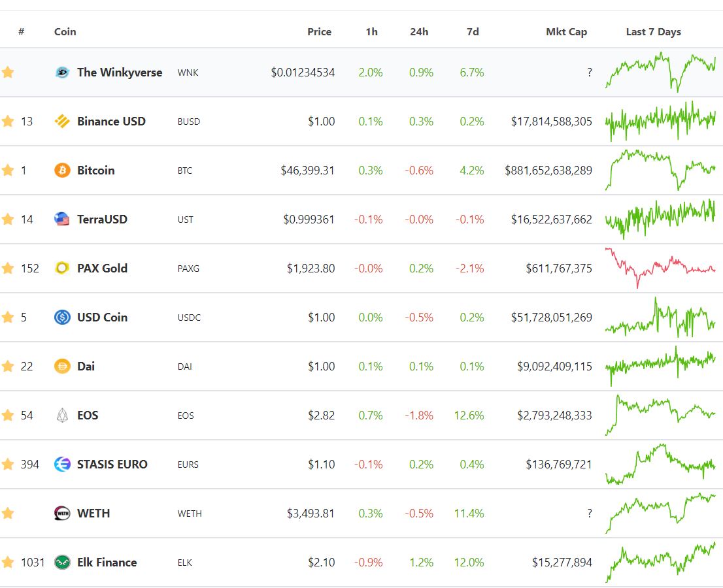This screenshot has width=723, height=588.
Task: Open the Bitcoin coin page
Action: tap(96, 171)
